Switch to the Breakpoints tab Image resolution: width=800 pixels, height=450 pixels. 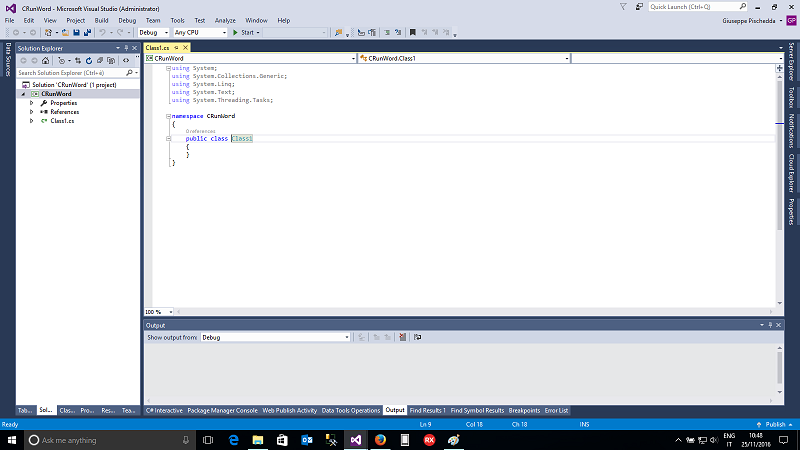pos(524,410)
